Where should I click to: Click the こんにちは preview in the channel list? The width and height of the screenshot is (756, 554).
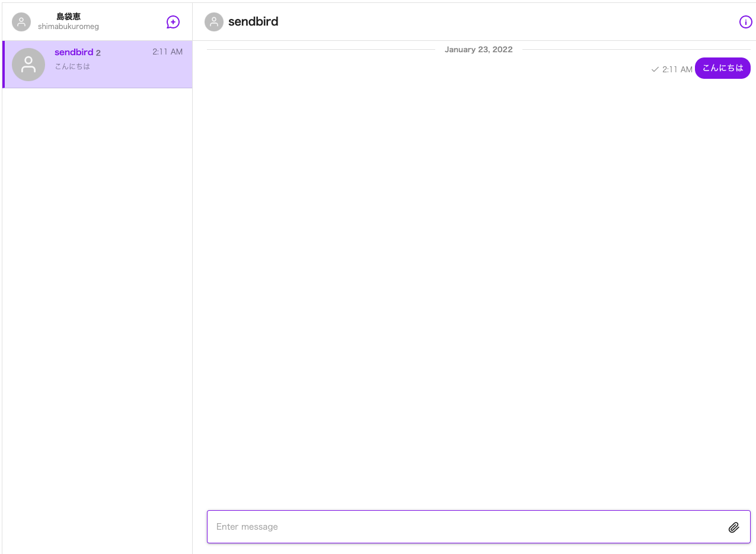coord(72,66)
